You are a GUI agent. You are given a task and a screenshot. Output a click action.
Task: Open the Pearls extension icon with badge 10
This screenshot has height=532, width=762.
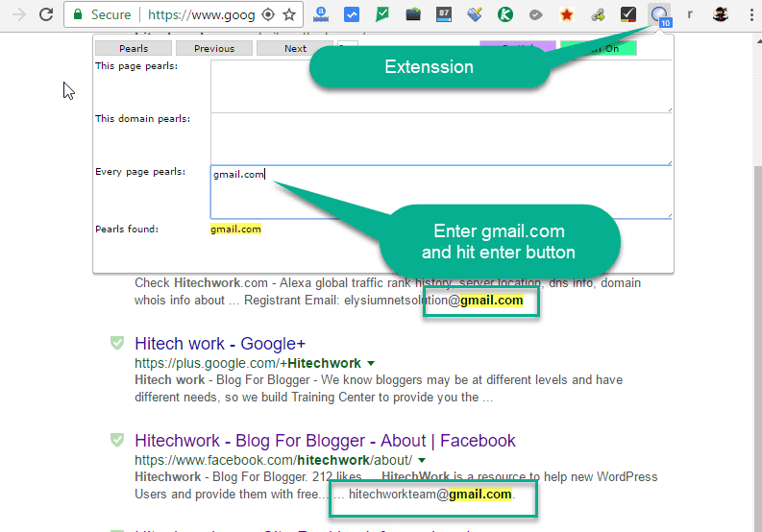pyautogui.click(x=660, y=15)
